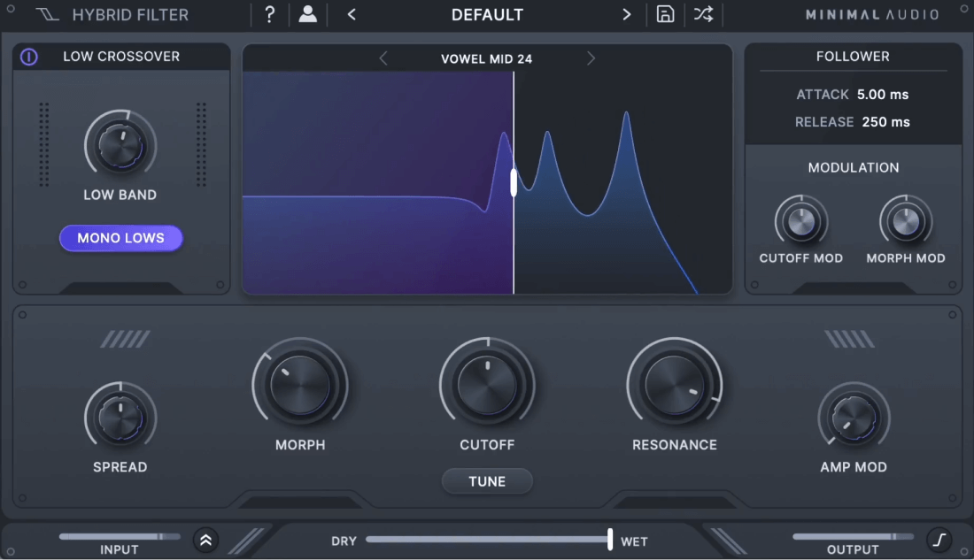Open the help question mark
The height and width of the screenshot is (560, 974).
pos(269,14)
